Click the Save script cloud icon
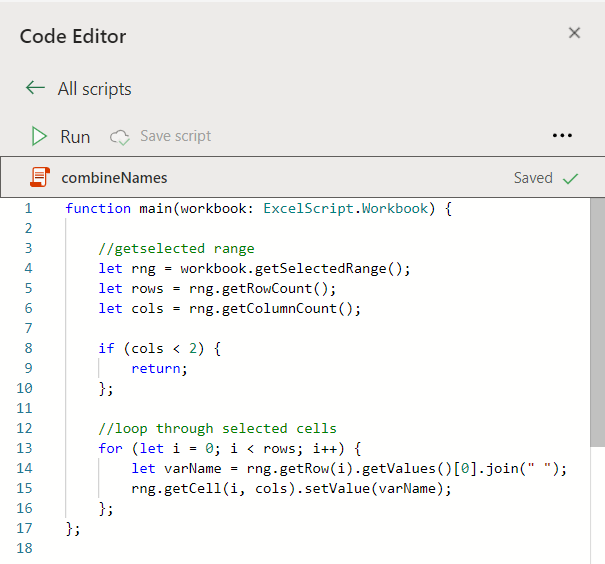Screen dimensions: 605x564 pyautogui.click(x=119, y=137)
